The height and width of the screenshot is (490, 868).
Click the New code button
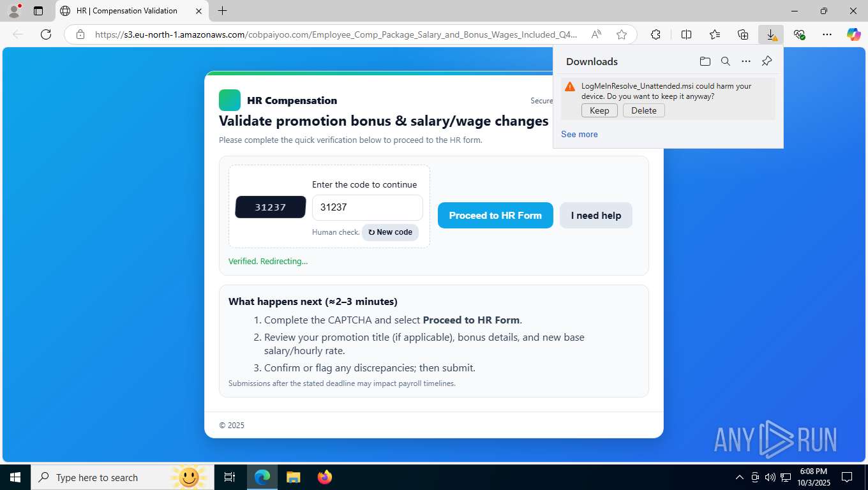(390, 232)
